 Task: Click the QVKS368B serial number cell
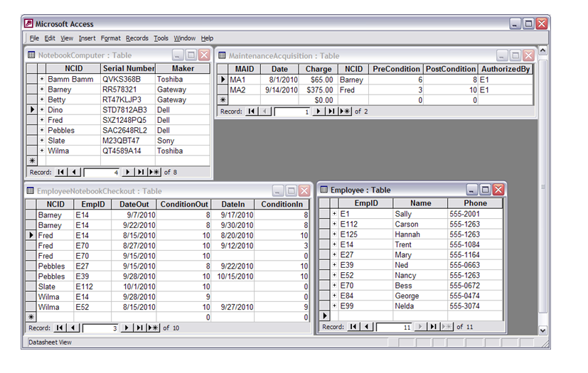point(128,79)
